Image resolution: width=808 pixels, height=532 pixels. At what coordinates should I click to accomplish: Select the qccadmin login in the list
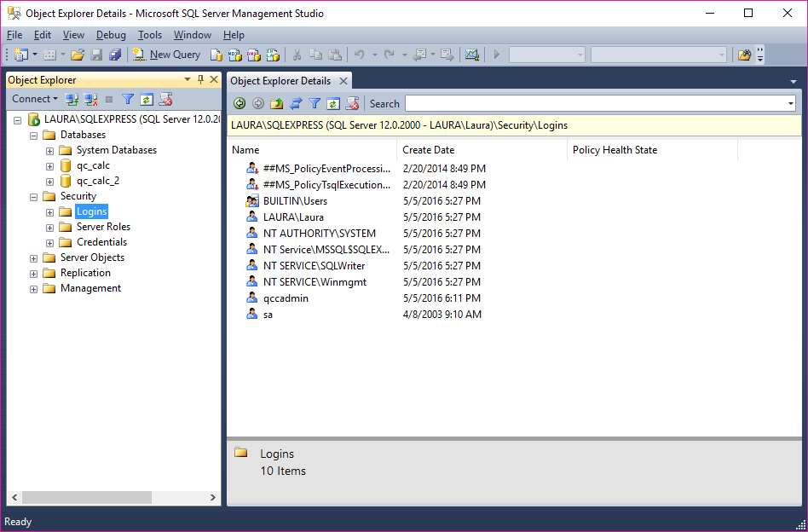click(x=286, y=298)
